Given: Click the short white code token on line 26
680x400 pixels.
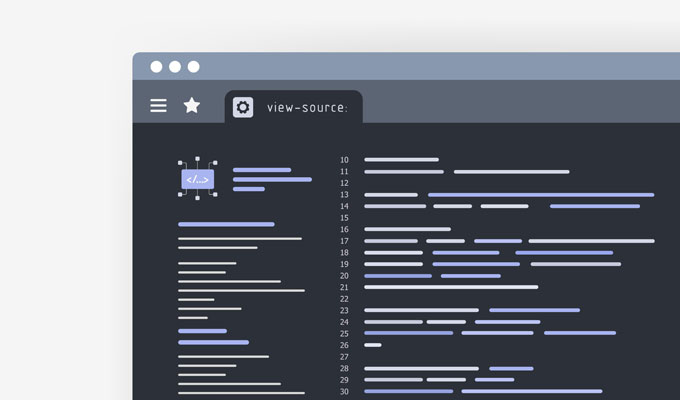Looking at the screenshot, I should [x=373, y=345].
